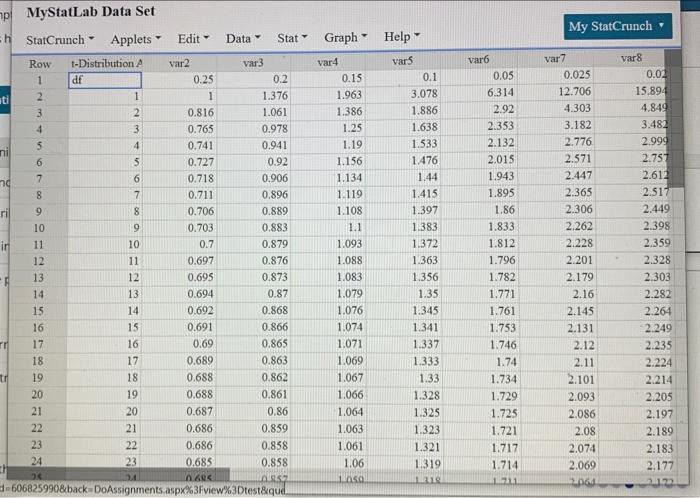Click the cell with value 2.224
Screen dimensions: 700x498
point(634,362)
